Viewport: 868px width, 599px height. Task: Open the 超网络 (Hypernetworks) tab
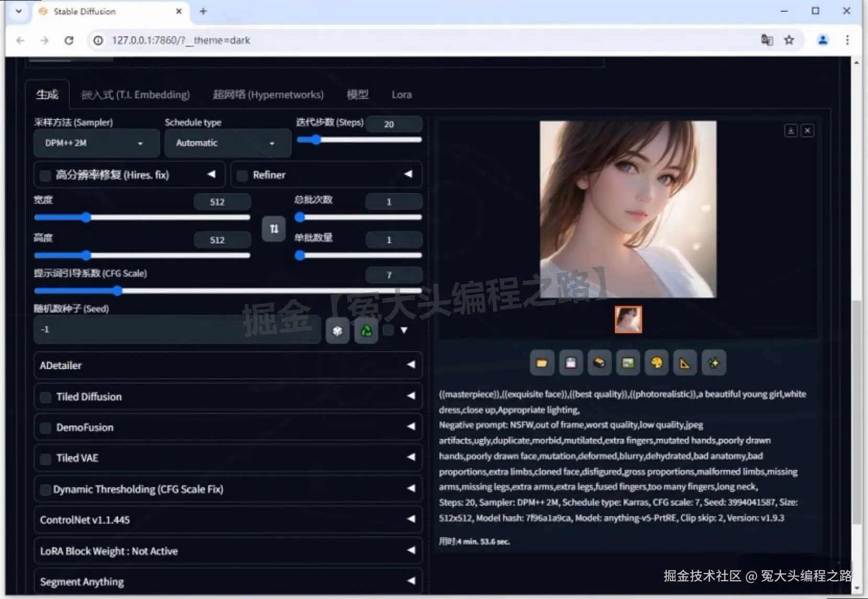point(268,95)
